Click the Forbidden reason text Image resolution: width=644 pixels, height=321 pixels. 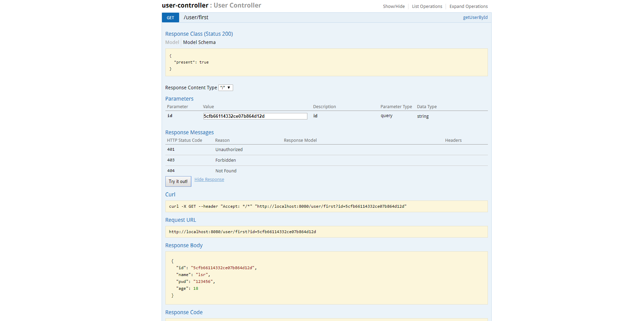tap(226, 160)
